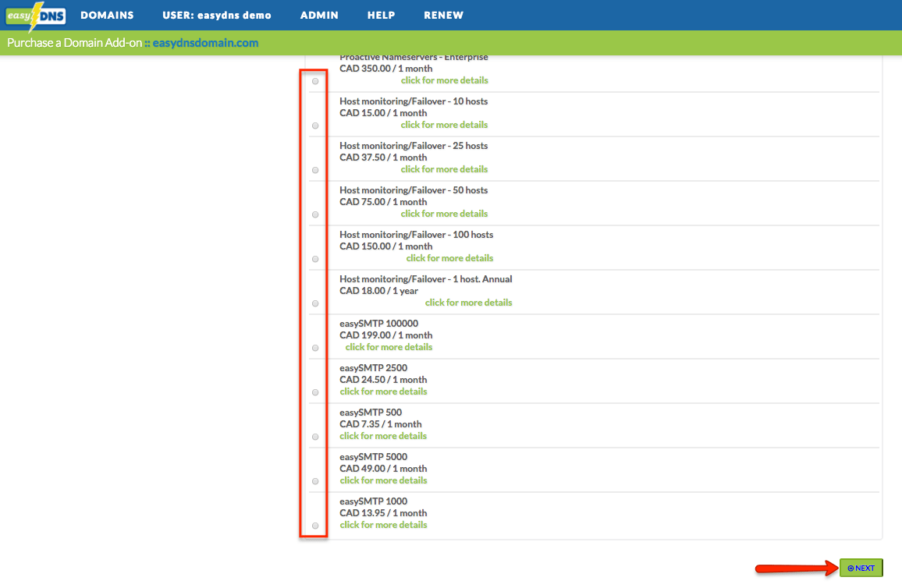
Task: Select easySMTP 5000 radio button
Action: coord(315,481)
